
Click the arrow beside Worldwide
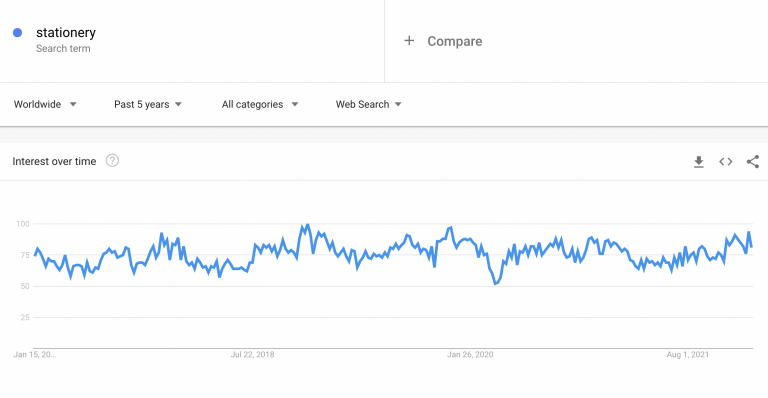click(73, 104)
